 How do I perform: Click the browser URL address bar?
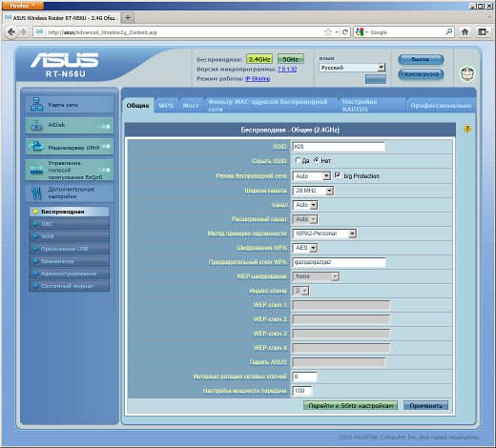click(x=184, y=32)
